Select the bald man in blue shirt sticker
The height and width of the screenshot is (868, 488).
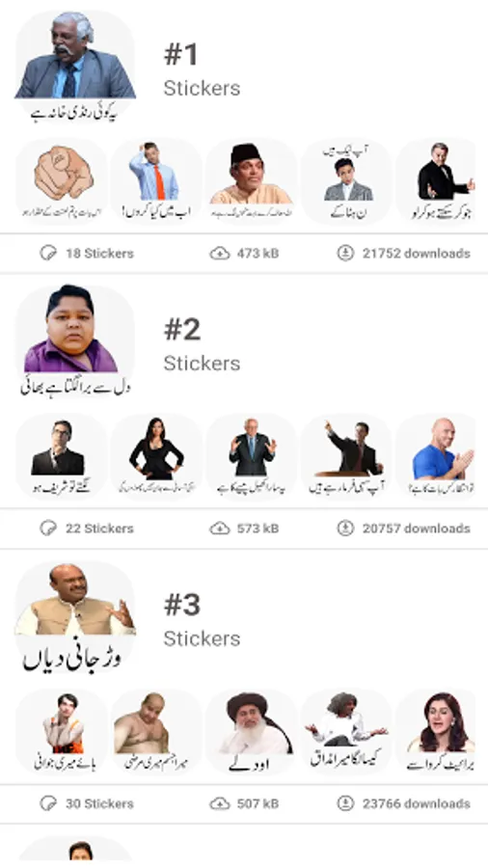tap(437, 457)
